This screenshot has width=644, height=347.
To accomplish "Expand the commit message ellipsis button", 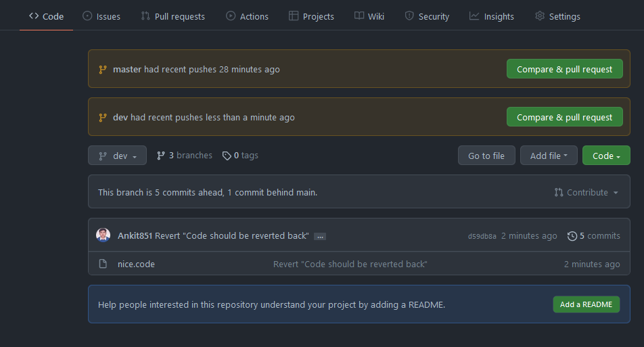I will pyautogui.click(x=320, y=236).
